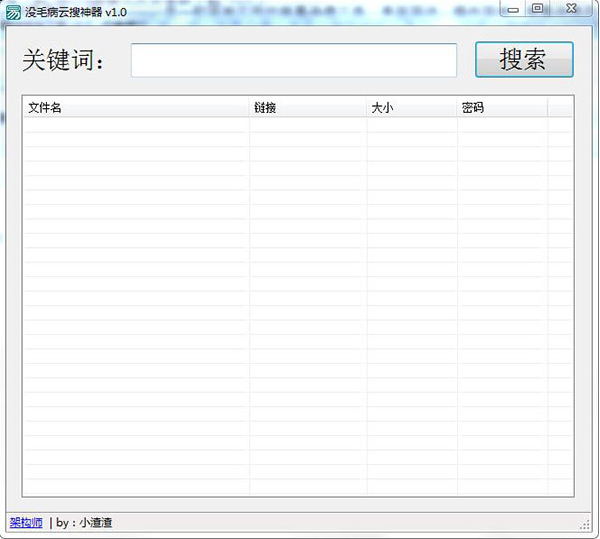Viewport: 600px width, 539px height.
Task: Minimize the 没毛病云搜神器 window
Action: click(512, 9)
